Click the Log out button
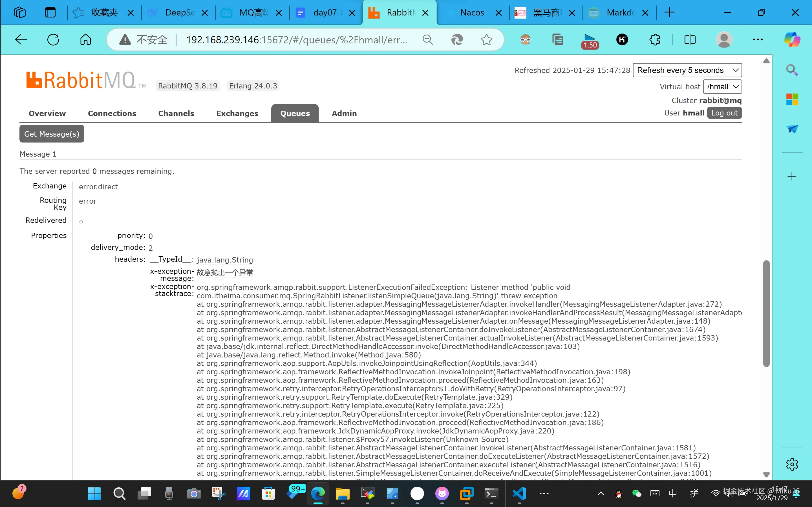Viewport: 812px width, 507px height. click(724, 113)
